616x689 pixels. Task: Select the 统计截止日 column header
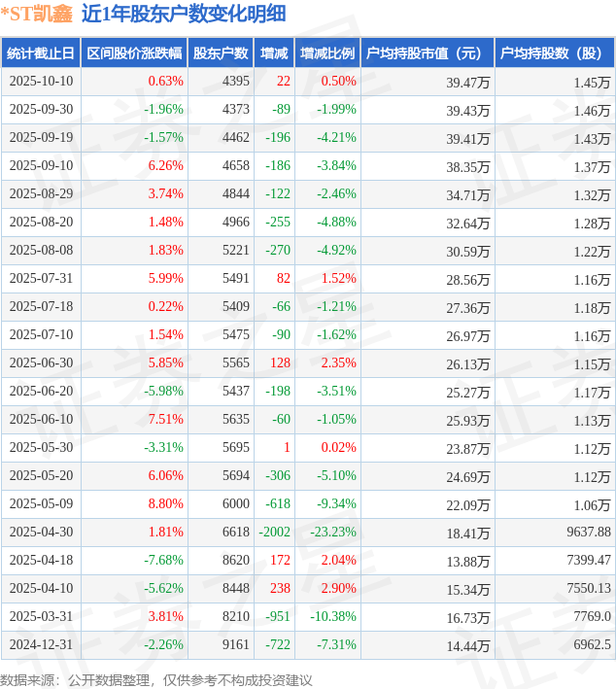pos(40,53)
